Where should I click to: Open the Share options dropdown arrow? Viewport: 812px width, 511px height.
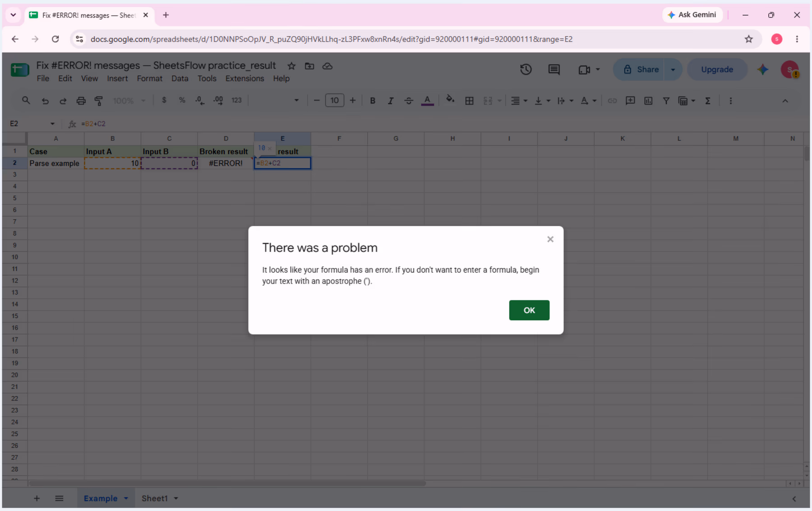[x=673, y=70]
